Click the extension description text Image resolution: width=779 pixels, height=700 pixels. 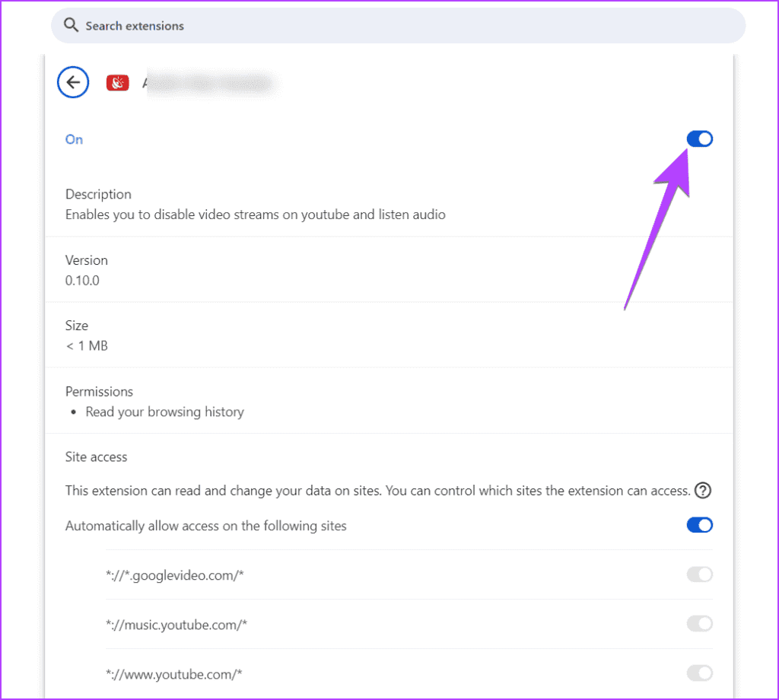click(x=256, y=215)
